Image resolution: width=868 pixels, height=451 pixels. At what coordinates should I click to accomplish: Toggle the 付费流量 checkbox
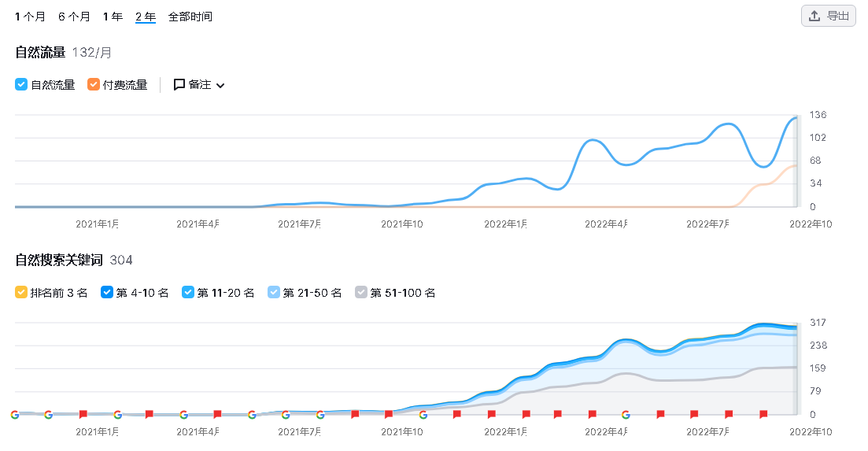click(x=94, y=84)
